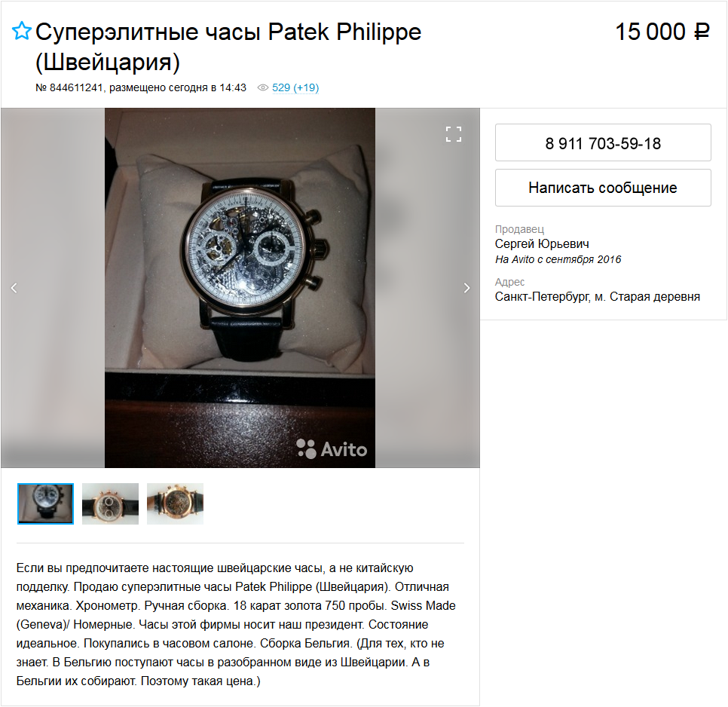Open fullscreen photo view icon

pyautogui.click(x=453, y=134)
